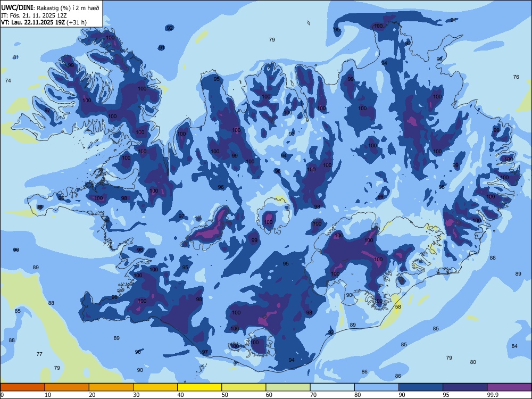Click the '58' humidity value on the map

tap(398, 307)
